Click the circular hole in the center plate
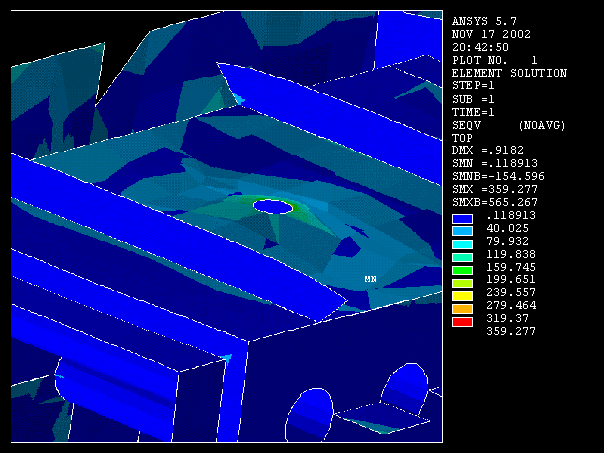The height and width of the screenshot is (453, 604). (273, 207)
